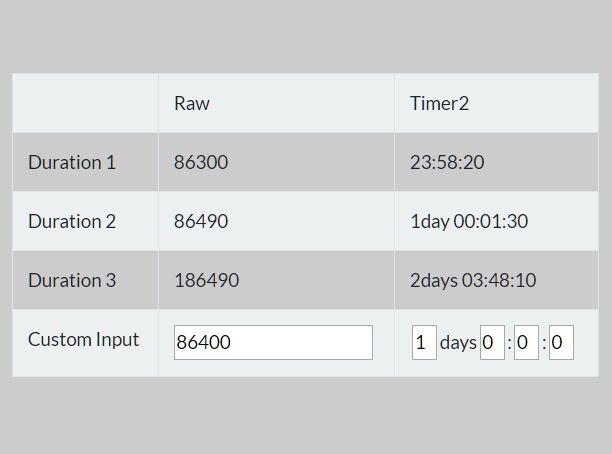This screenshot has height=454, width=612.
Task: Click the seconds input box in Custom Input
Action: click(561, 342)
